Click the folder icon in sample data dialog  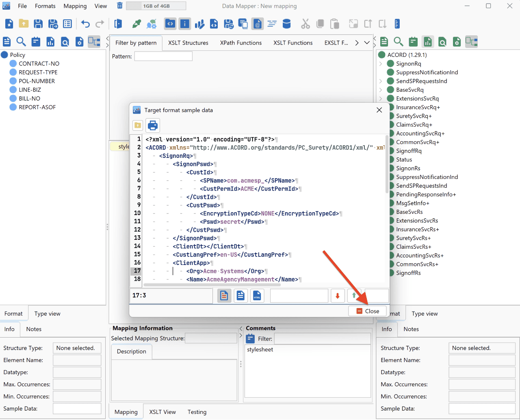(x=138, y=125)
